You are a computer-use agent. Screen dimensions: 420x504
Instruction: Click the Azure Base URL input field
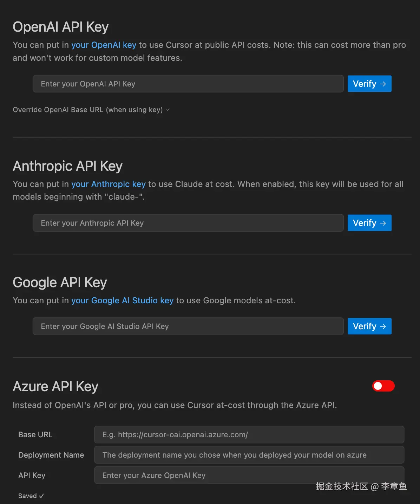249,434
